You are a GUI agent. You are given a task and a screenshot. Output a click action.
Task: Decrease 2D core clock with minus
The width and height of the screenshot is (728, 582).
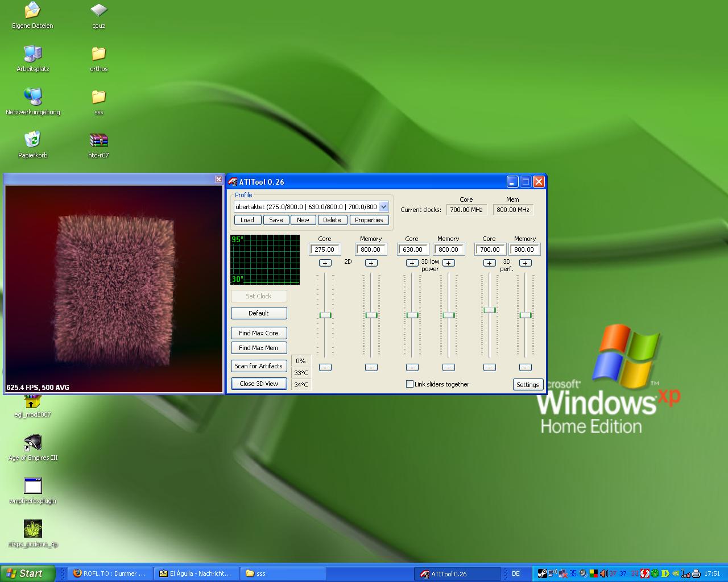(325, 367)
